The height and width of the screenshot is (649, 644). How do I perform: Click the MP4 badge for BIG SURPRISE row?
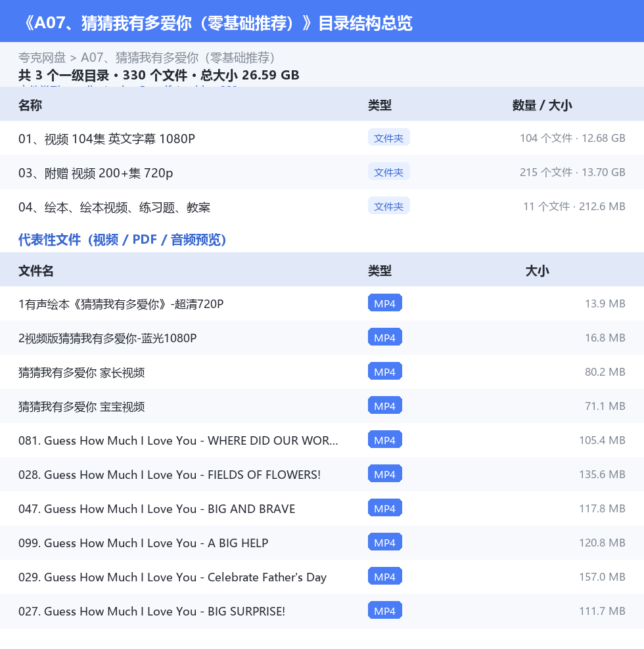click(x=384, y=611)
